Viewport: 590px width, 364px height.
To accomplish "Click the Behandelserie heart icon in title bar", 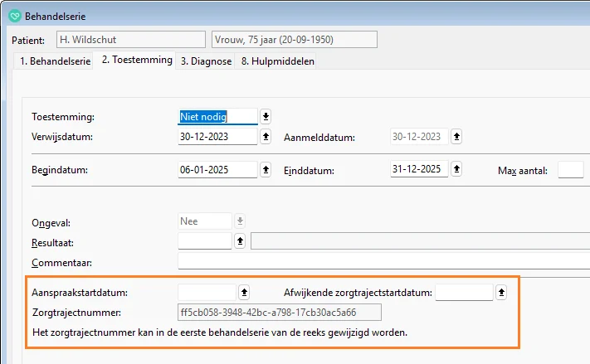I will [13, 16].
